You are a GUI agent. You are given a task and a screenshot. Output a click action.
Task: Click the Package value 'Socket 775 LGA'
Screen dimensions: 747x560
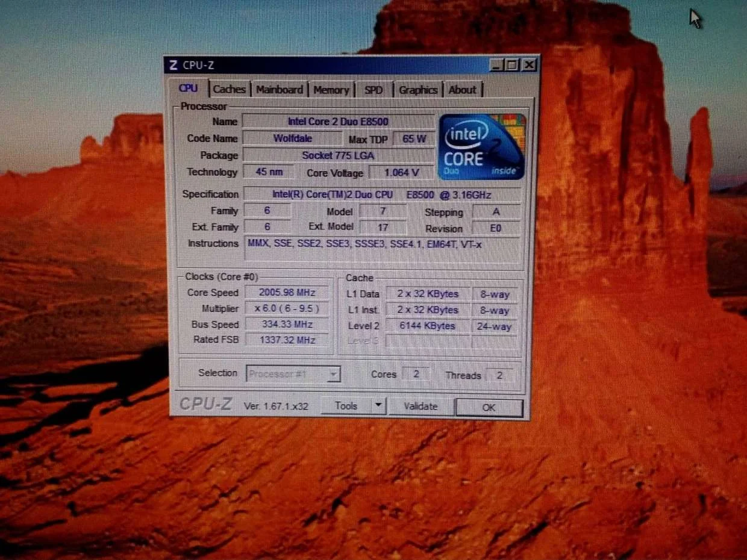[x=338, y=155]
